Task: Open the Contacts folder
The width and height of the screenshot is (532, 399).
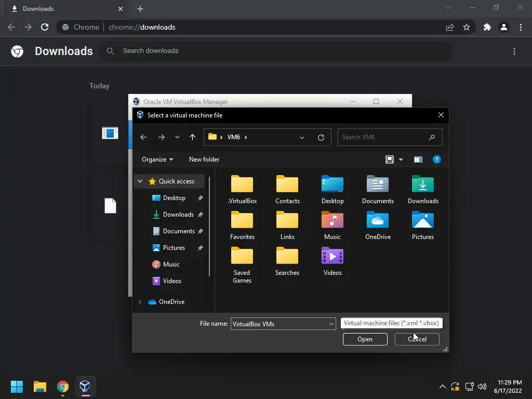Action: [287, 190]
